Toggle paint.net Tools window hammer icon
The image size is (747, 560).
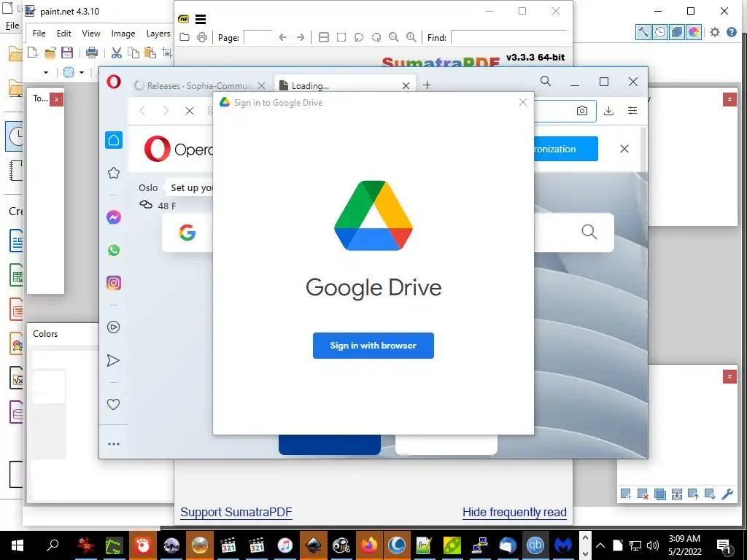click(x=643, y=32)
